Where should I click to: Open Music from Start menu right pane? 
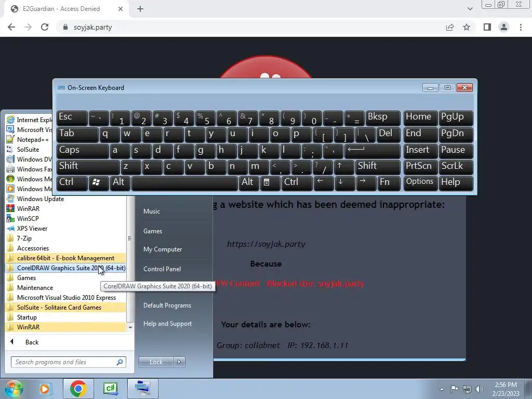[152, 211]
